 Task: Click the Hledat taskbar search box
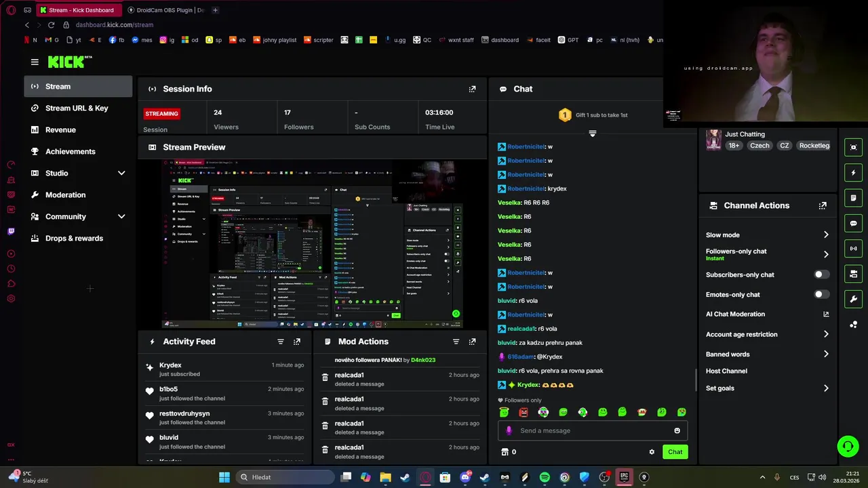[284, 477]
